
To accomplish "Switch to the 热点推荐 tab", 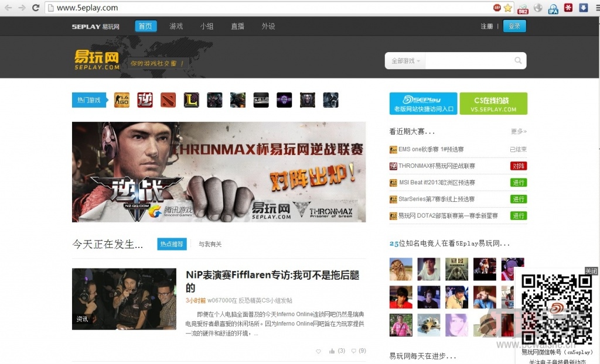I will 172,244.
